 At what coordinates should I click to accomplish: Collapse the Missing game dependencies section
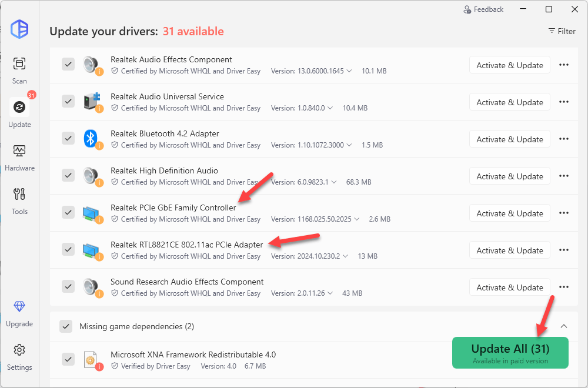pos(563,326)
